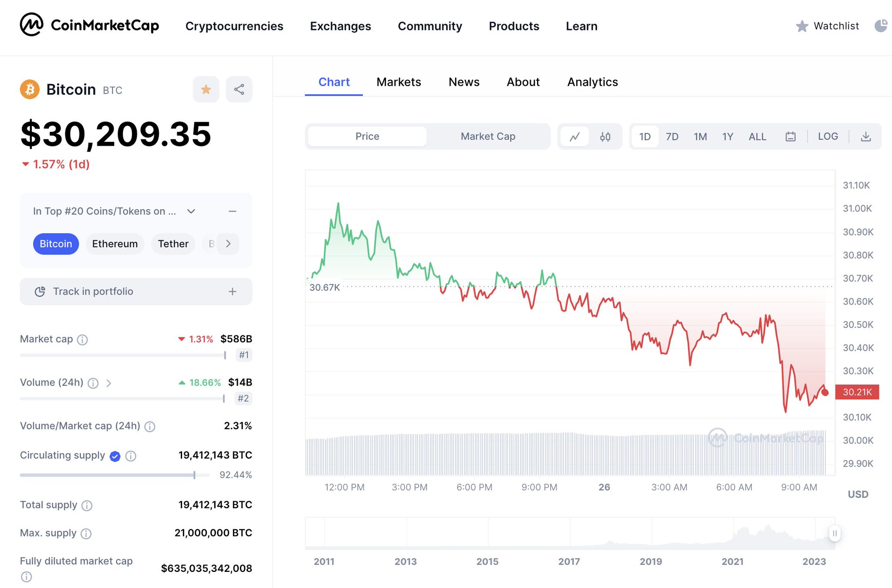Open the calendar date range icon
This screenshot has height=588, width=892.
coord(791,137)
